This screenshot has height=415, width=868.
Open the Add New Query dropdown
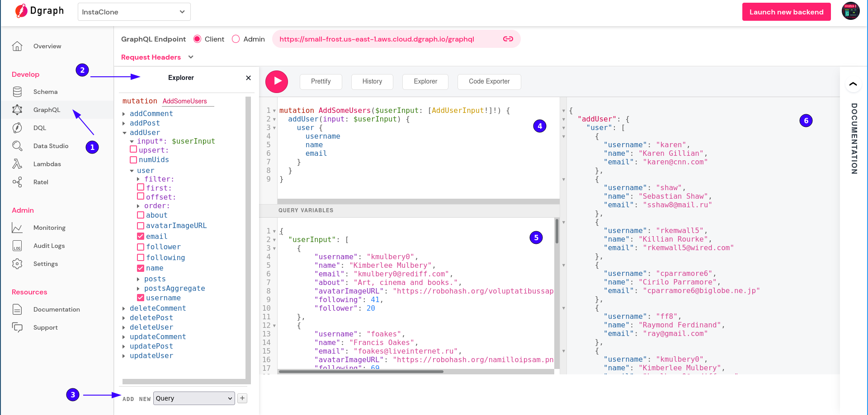[x=194, y=398]
